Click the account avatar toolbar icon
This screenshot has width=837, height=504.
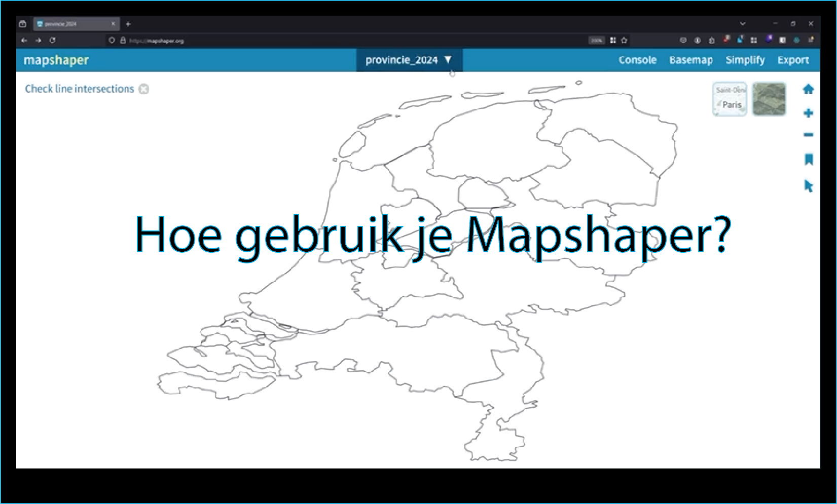click(698, 40)
